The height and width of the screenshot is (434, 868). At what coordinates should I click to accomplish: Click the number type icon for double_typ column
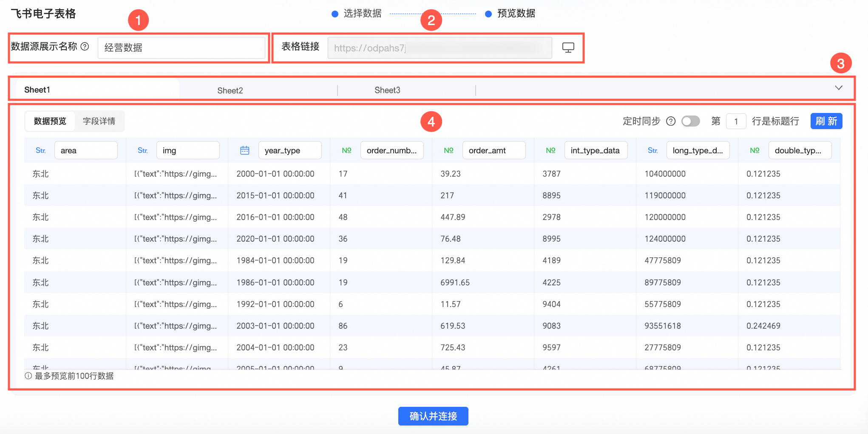pyautogui.click(x=755, y=150)
